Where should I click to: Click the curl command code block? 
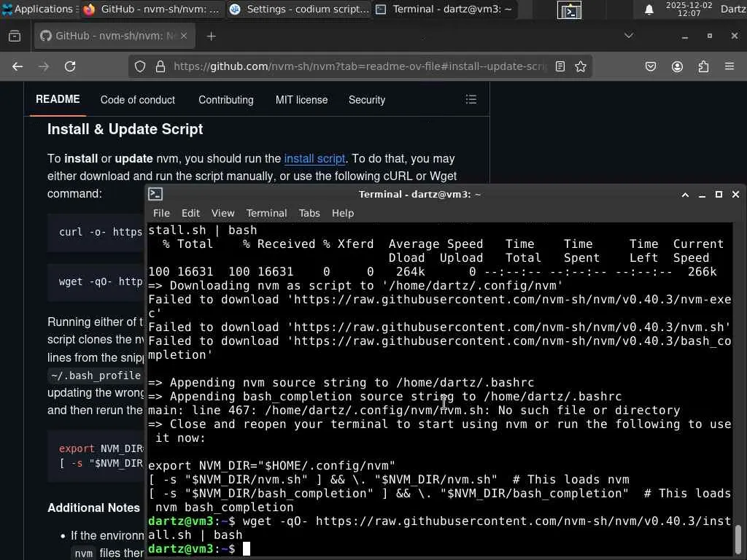[96, 232]
